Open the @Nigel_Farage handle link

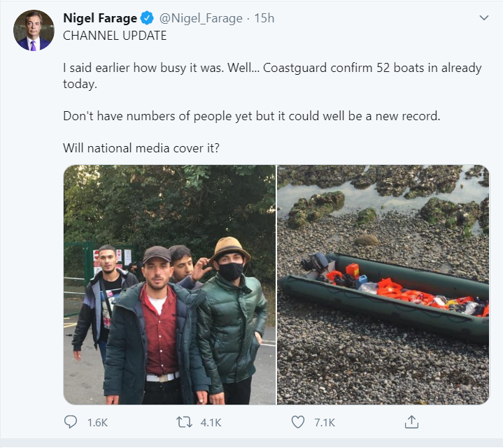click(202, 18)
